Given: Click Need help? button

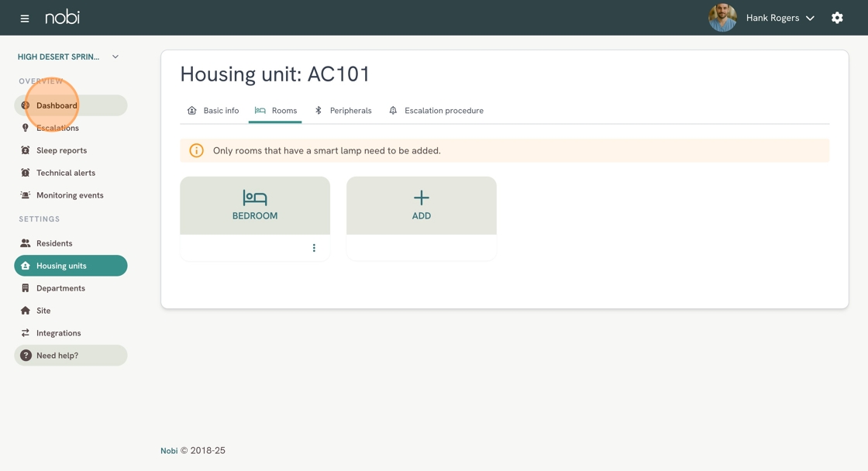Looking at the screenshot, I should [x=71, y=356].
